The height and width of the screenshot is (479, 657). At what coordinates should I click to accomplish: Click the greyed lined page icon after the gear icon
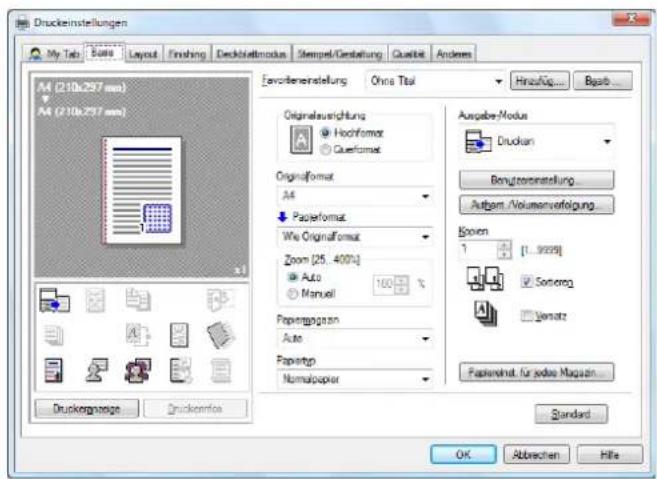coord(220,371)
